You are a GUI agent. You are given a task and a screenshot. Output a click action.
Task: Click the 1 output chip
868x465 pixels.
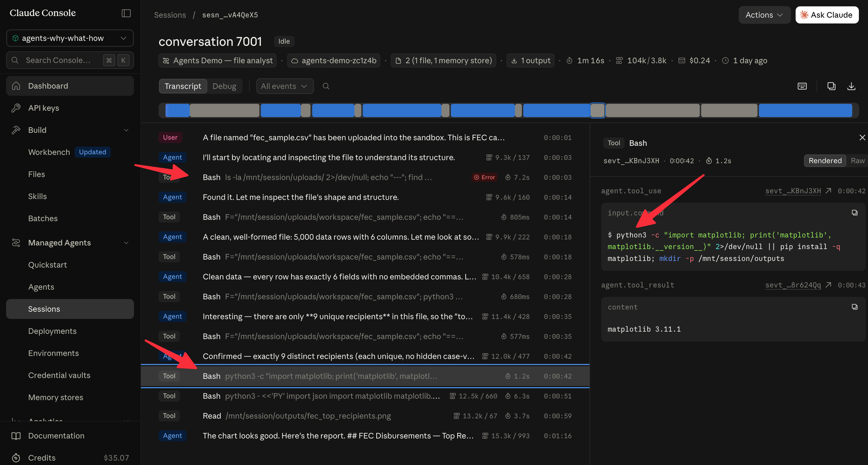pyautogui.click(x=530, y=60)
